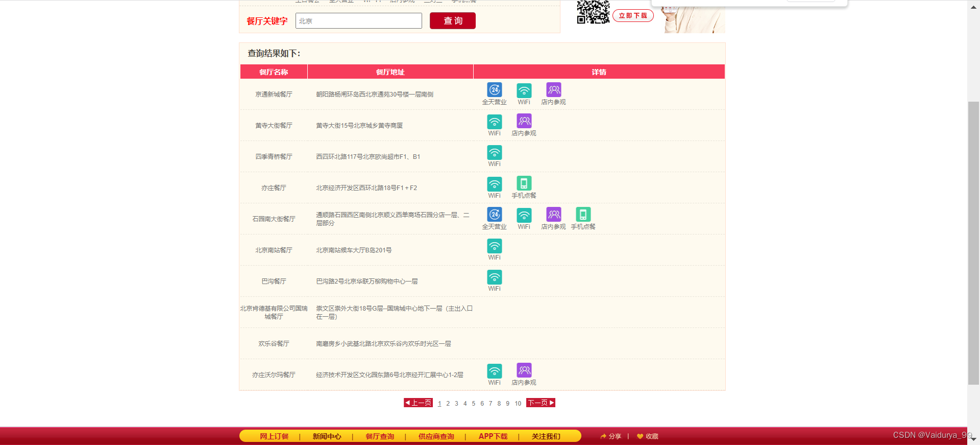Screen dimensions: 980x445
Task: Open results page 9
Action: [x=507, y=404]
